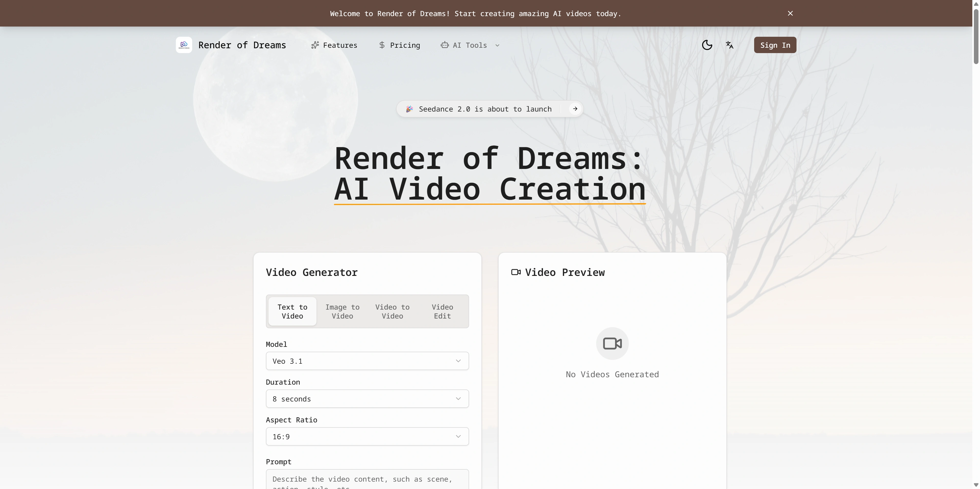Select the Text to Video mode
Viewport: 980px width, 489px height.
coord(292,311)
